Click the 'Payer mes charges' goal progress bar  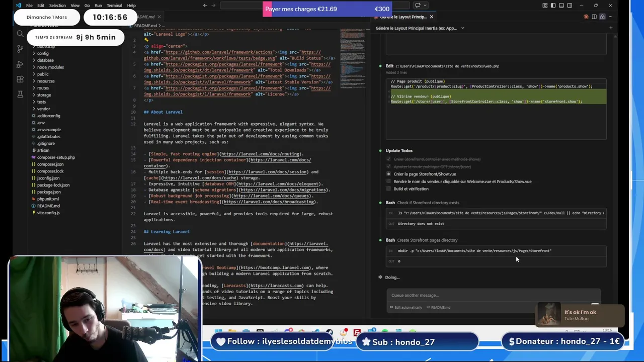point(328,9)
